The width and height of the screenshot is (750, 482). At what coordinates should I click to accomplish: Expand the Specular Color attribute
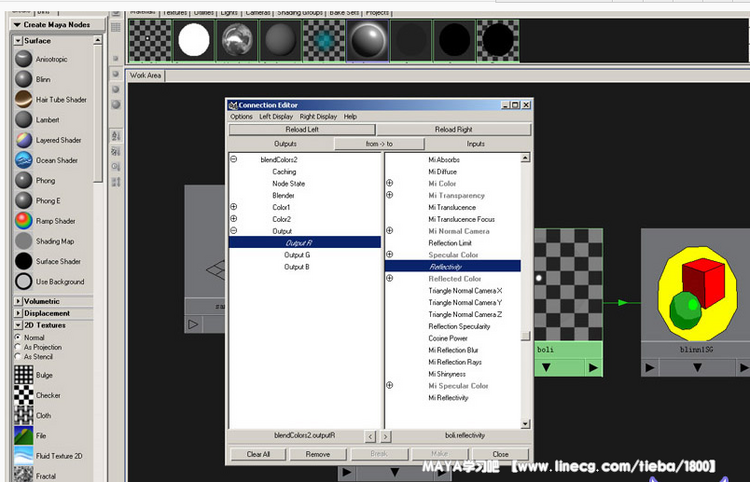click(x=389, y=254)
